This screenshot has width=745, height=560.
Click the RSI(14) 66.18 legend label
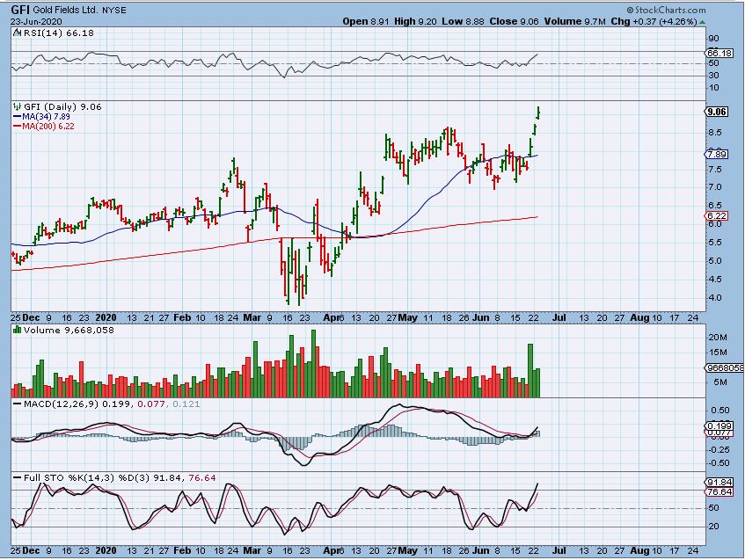(59, 33)
